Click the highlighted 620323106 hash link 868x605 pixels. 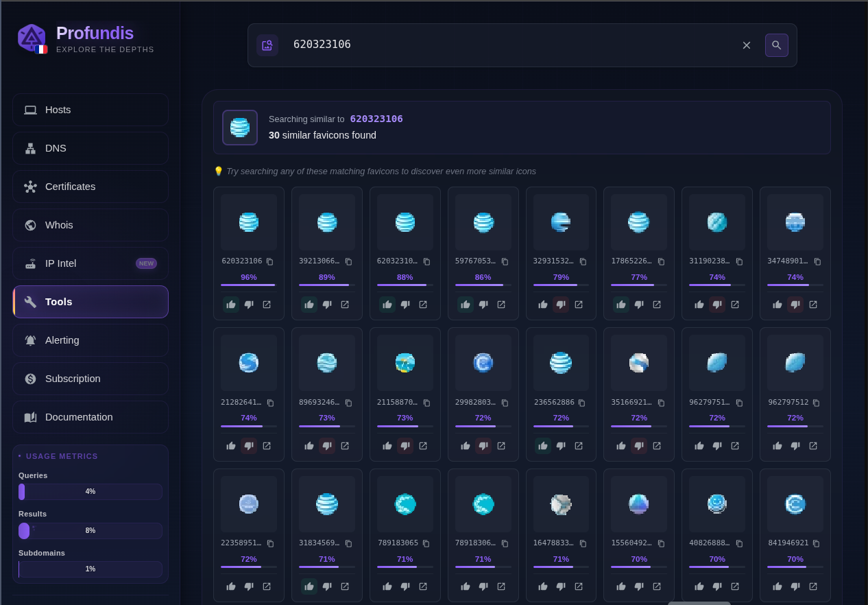point(376,119)
